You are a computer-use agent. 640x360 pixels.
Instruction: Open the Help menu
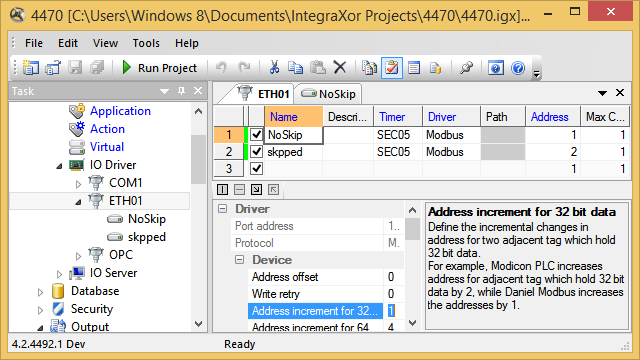(x=187, y=43)
